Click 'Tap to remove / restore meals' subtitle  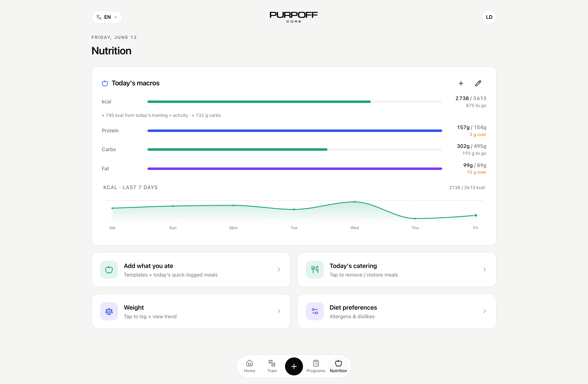point(364,275)
